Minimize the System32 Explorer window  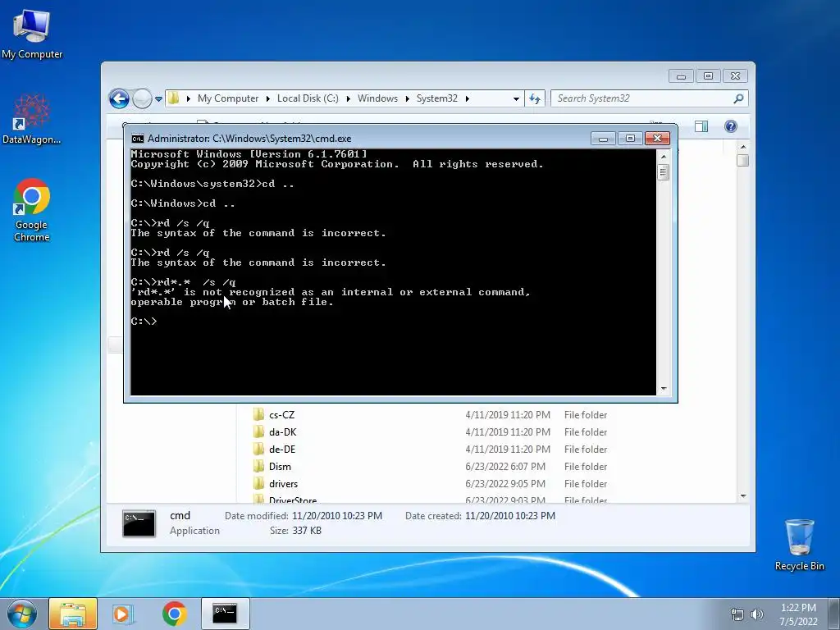pyautogui.click(x=681, y=76)
